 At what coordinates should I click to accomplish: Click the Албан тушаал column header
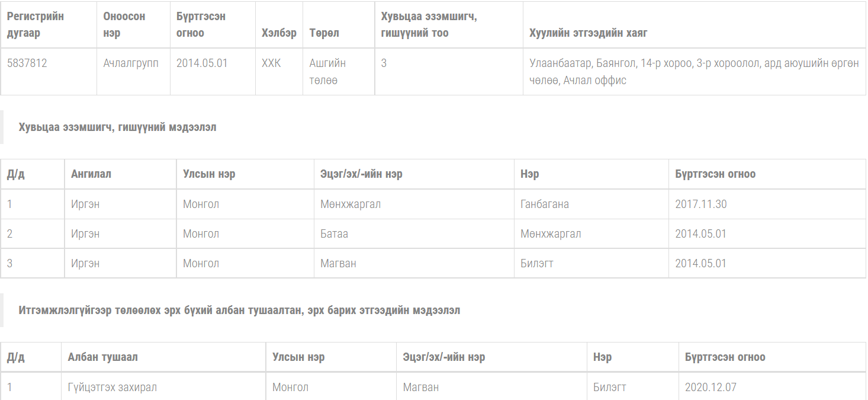(x=102, y=357)
